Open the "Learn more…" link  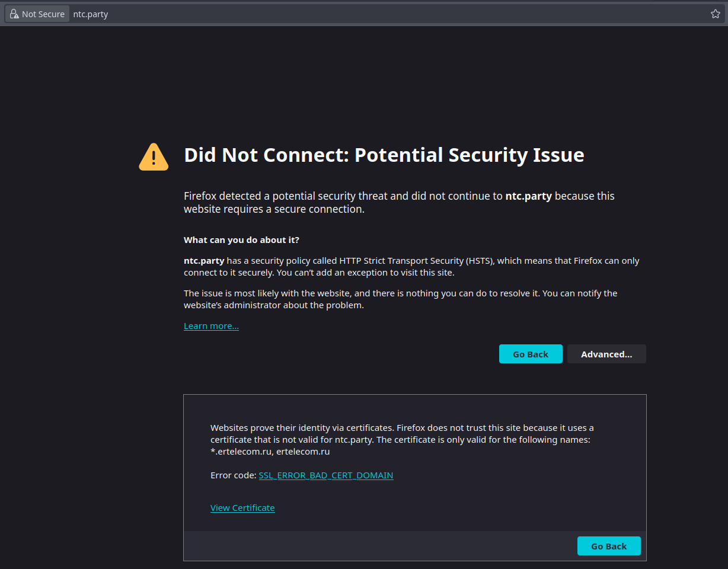211,326
